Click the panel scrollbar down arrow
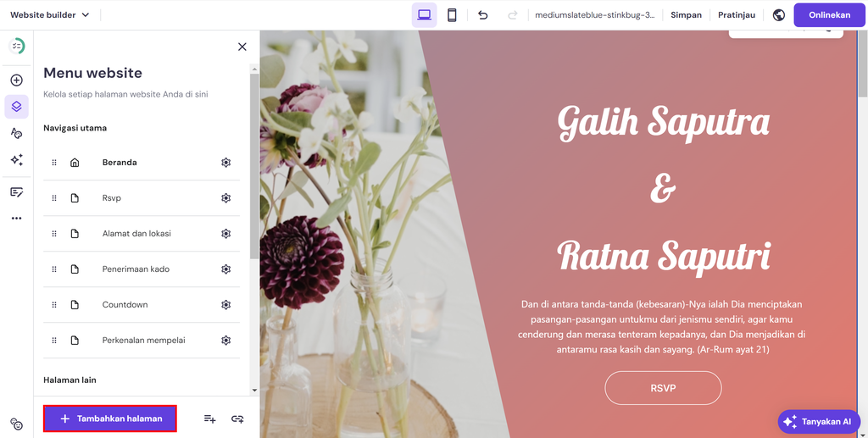Image resolution: width=868 pixels, height=438 pixels. [x=254, y=390]
